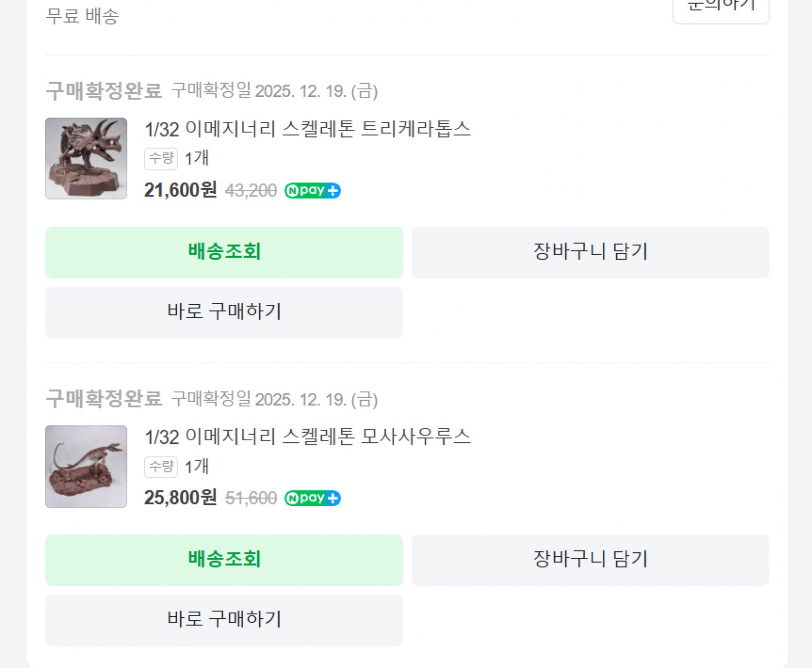Click 구매확정완료 status above the Triceratops item
This screenshot has width=812, height=668.
(x=104, y=91)
